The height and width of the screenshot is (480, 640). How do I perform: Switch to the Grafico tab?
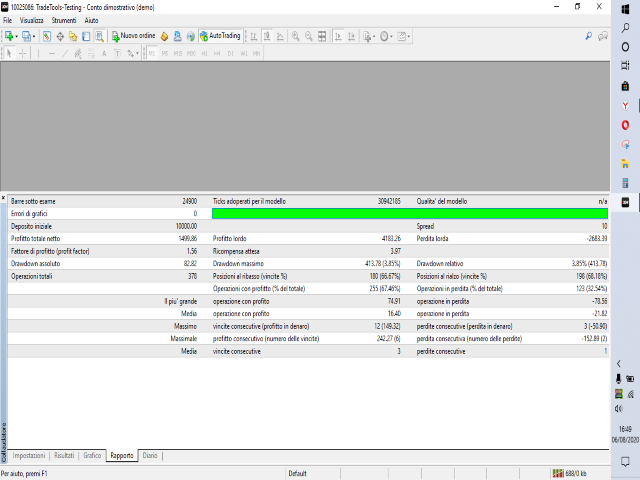92,456
